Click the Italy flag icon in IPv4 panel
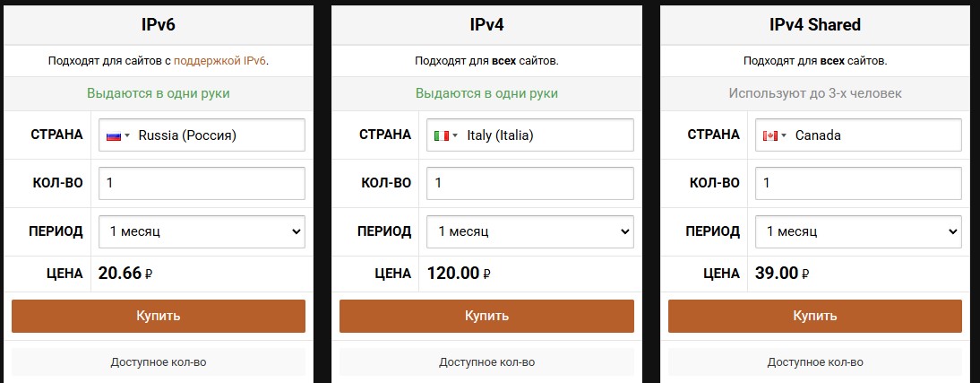The height and width of the screenshot is (383, 980). tap(442, 135)
